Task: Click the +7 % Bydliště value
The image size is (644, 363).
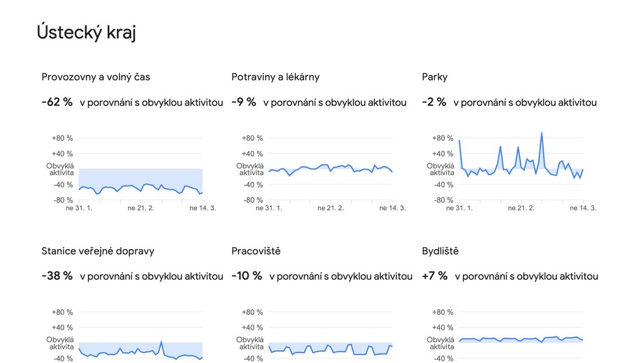Action: tap(435, 276)
